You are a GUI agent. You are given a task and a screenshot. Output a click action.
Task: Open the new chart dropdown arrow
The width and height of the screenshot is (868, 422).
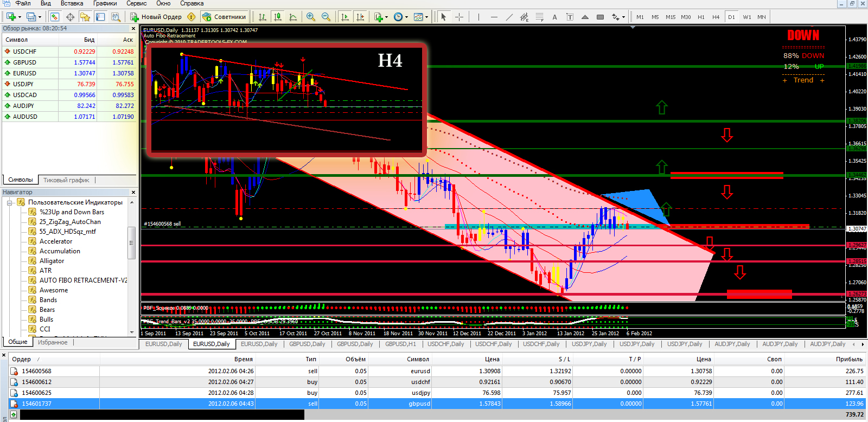click(20, 17)
